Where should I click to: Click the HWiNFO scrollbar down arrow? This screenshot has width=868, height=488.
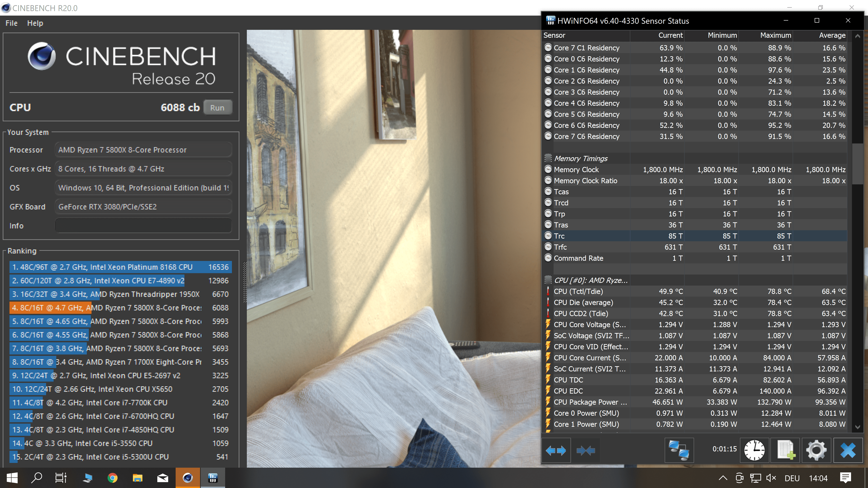click(x=858, y=427)
